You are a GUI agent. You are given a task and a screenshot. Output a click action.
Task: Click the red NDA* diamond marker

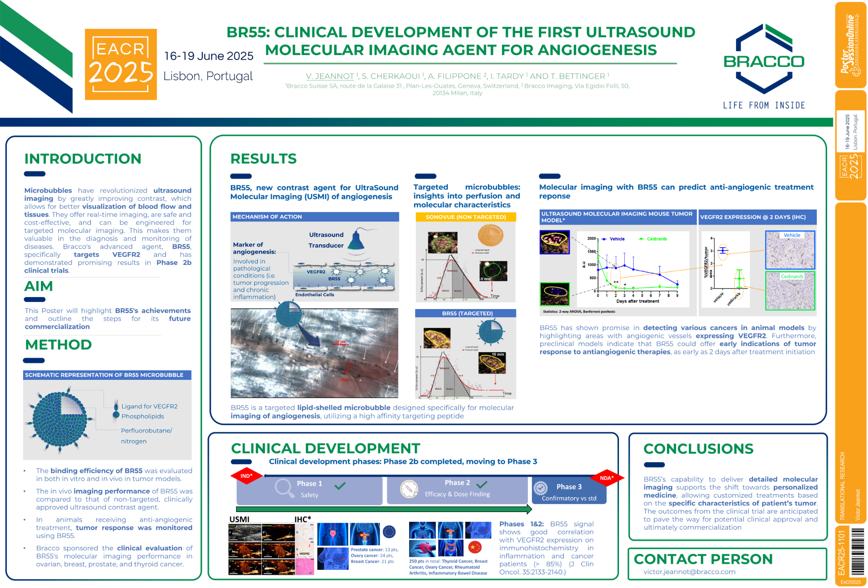click(x=607, y=478)
